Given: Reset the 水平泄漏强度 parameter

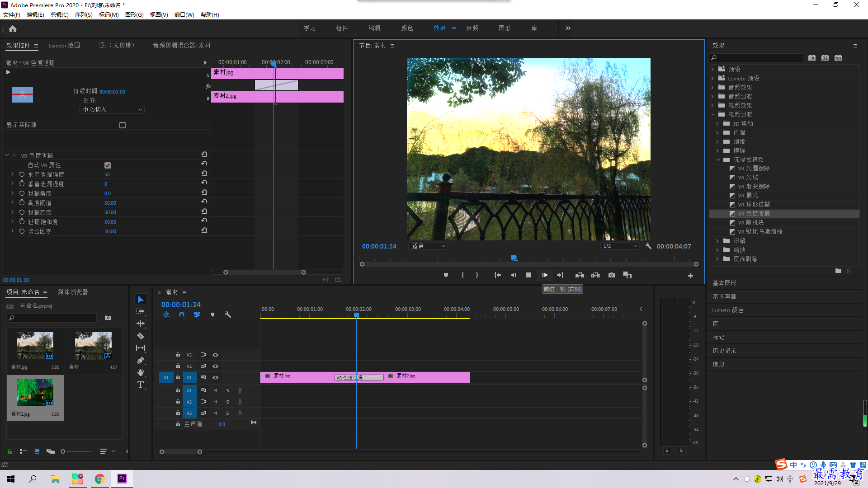Looking at the screenshot, I should coord(204,174).
